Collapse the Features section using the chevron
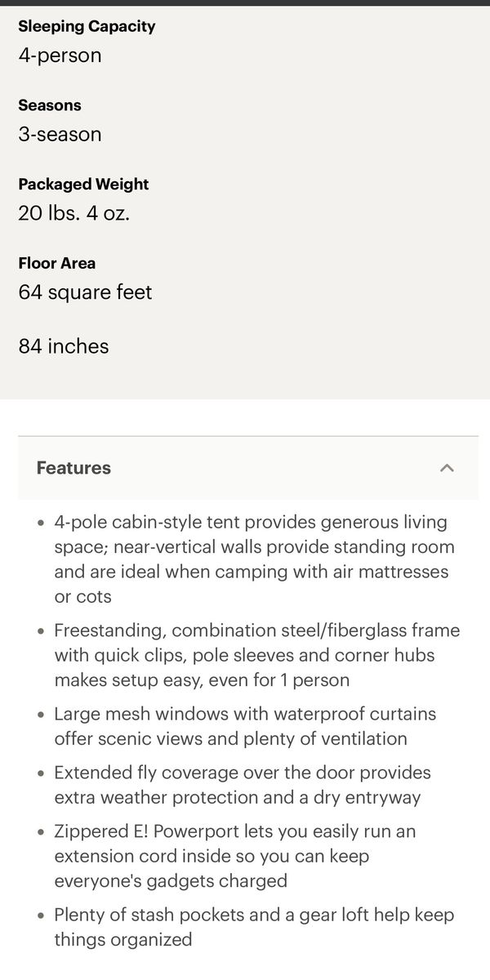Image resolution: width=490 pixels, height=980 pixels. tap(446, 468)
